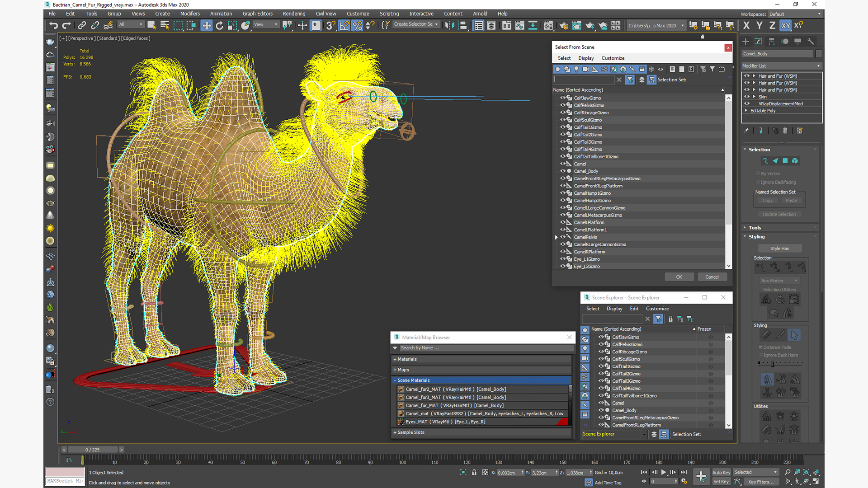Switch to Hierarchy command panel tab
The image size is (868, 488).
tap(772, 42)
